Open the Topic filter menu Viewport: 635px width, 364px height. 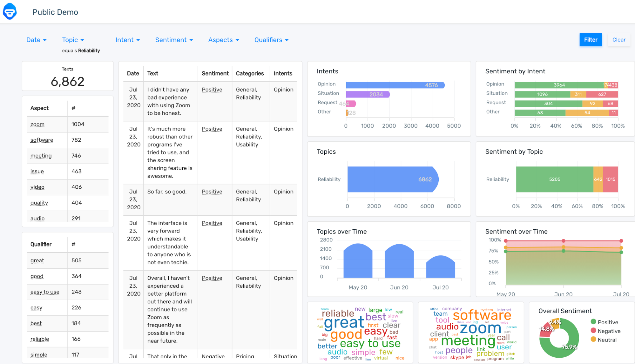(x=73, y=40)
